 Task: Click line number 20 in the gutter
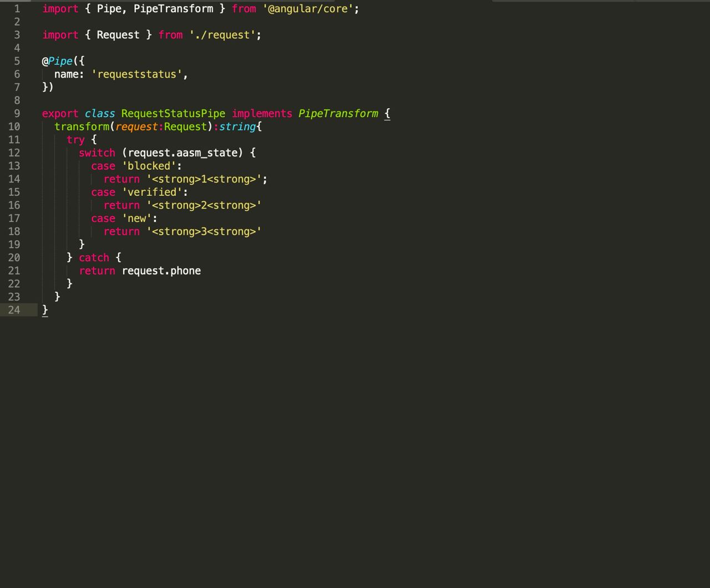coord(14,257)
